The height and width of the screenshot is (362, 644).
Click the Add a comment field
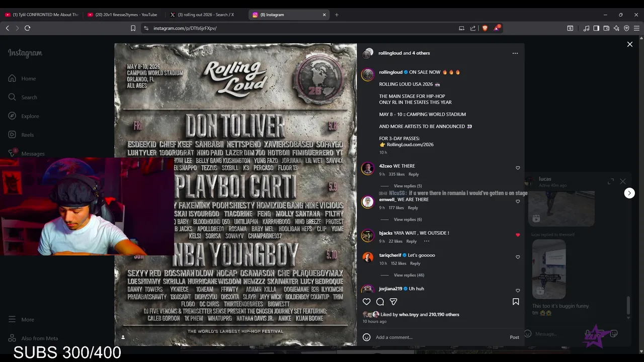[x=440, y=337]
